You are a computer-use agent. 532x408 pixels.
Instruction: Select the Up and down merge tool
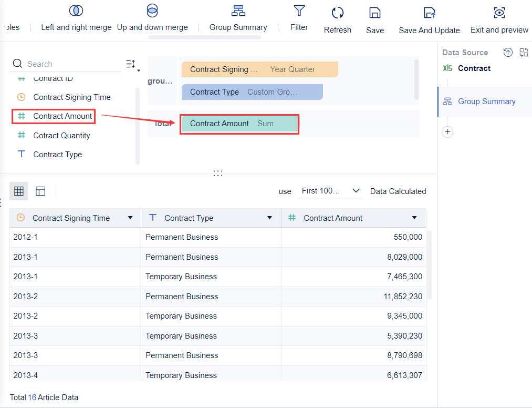(x=152, y=11)
